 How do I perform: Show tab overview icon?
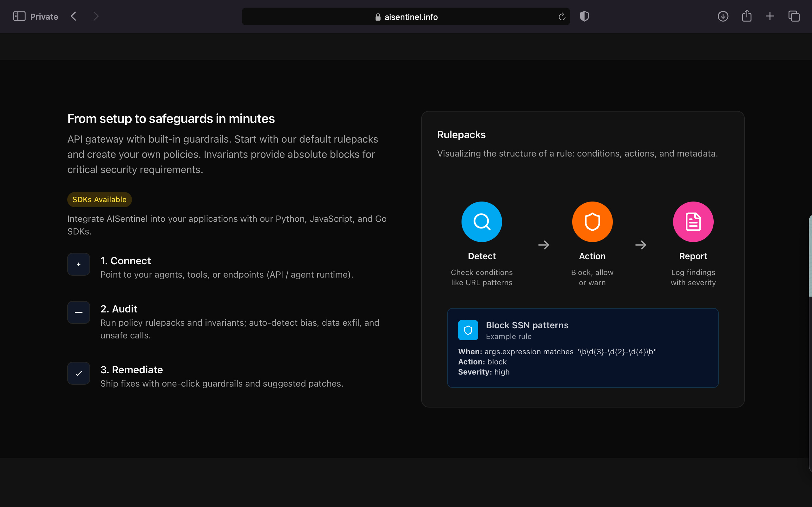pos(794,16)
